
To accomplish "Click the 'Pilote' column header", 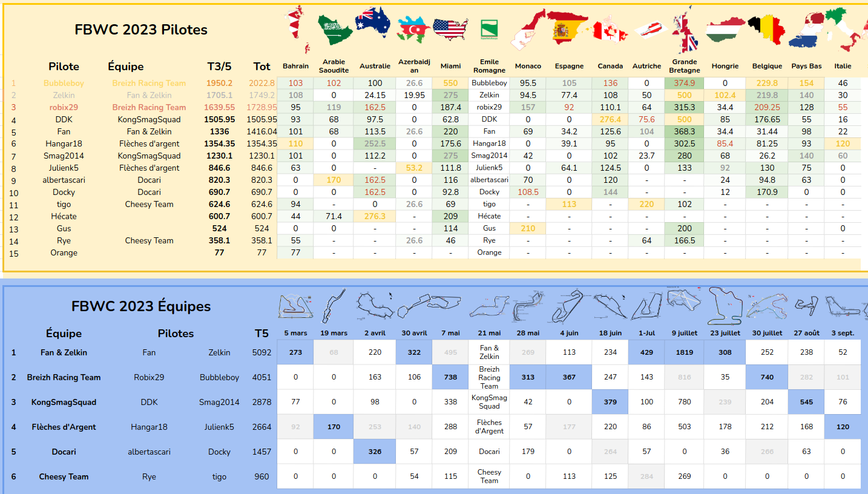I will tap(64, 67).
